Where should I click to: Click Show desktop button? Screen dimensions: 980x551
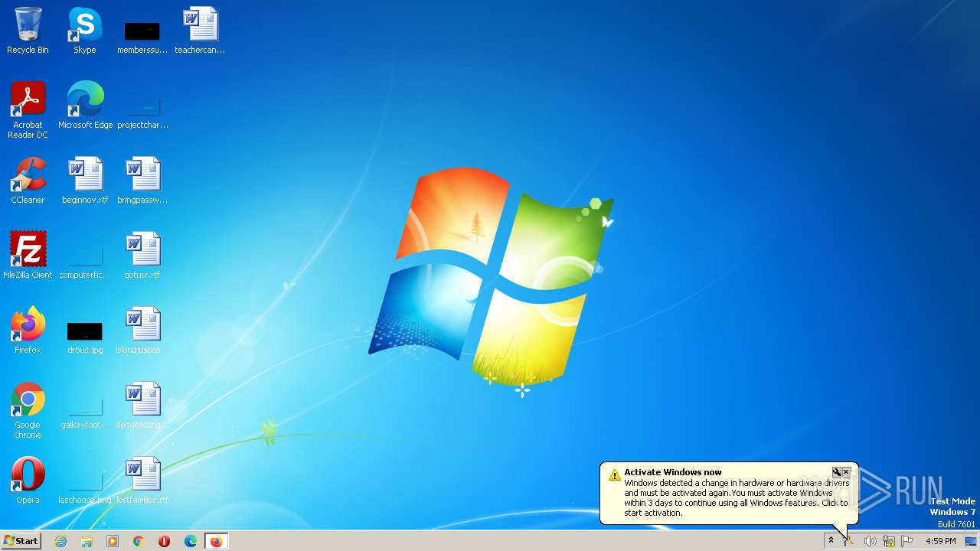coord(971,541)
